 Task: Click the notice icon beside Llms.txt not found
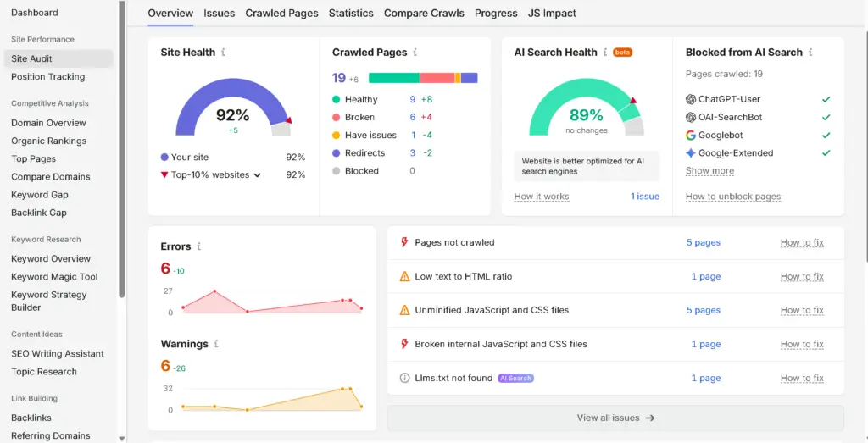click(404, 379)
